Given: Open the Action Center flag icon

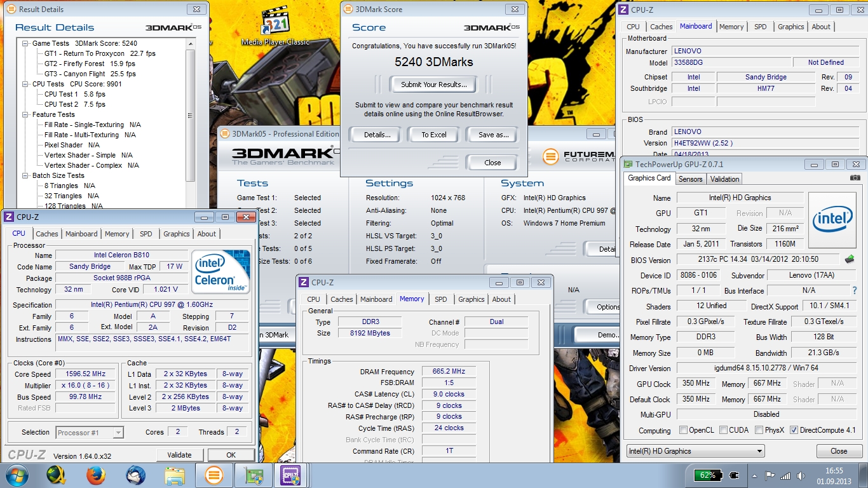Looking at the screenshot, I should [770, 475].
